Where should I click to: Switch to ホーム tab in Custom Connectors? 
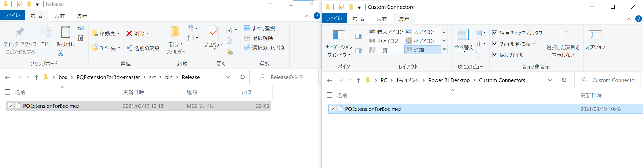tap(358, 19)
